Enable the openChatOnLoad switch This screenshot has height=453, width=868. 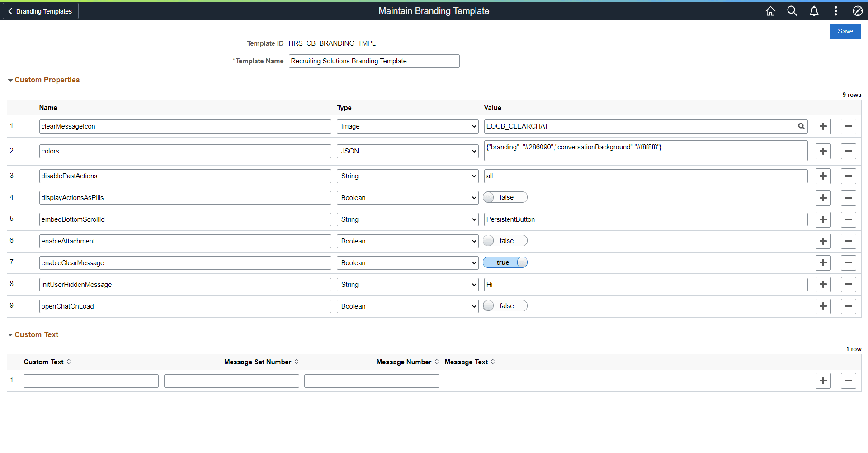pos(505,306)
